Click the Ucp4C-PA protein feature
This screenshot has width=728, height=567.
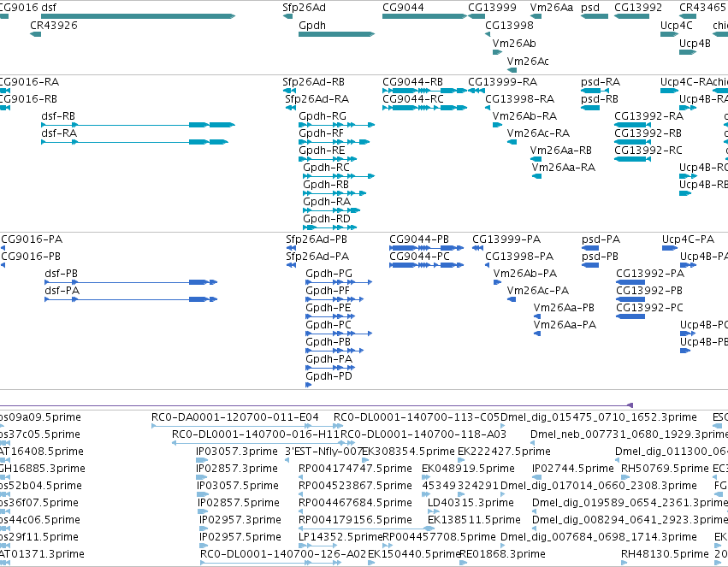[670, 248]
